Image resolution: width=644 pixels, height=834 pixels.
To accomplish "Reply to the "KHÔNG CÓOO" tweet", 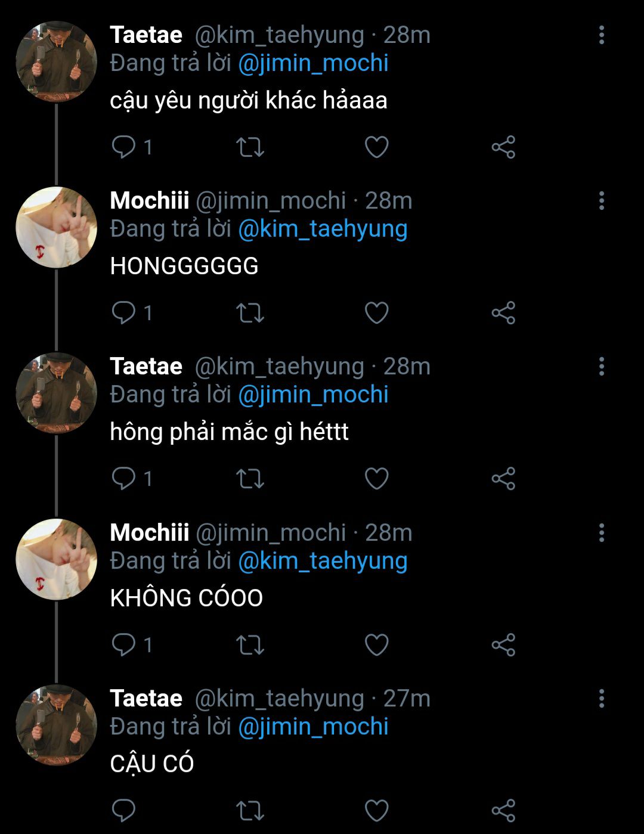I will pos(124,644).
